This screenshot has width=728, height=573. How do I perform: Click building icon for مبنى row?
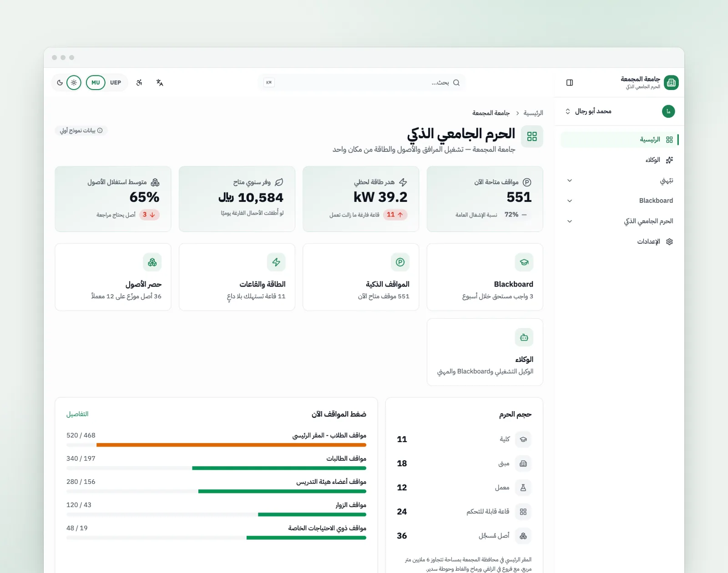(523, 463)
